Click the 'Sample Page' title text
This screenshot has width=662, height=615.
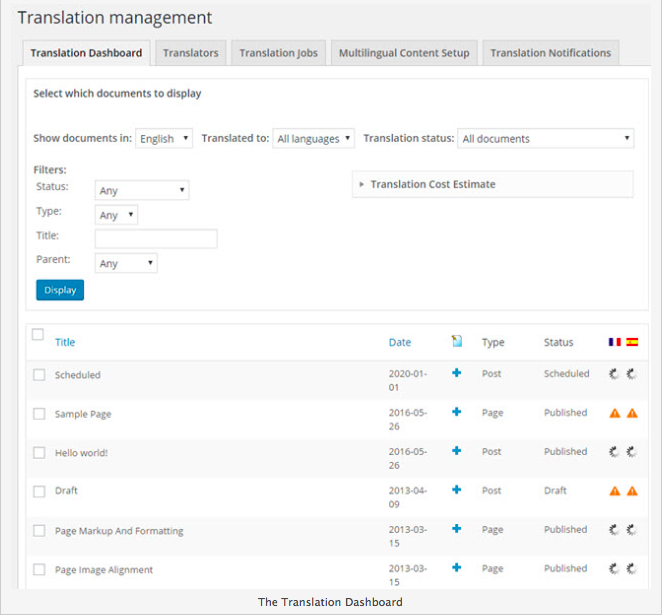point(83,414)
